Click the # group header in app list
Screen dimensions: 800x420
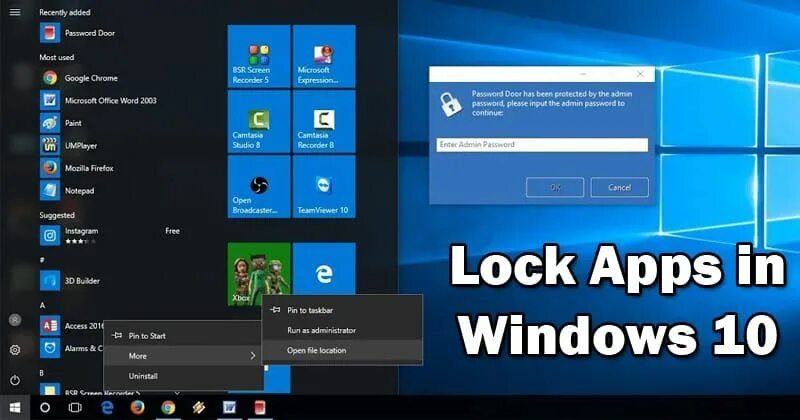(x=42, y=260)
